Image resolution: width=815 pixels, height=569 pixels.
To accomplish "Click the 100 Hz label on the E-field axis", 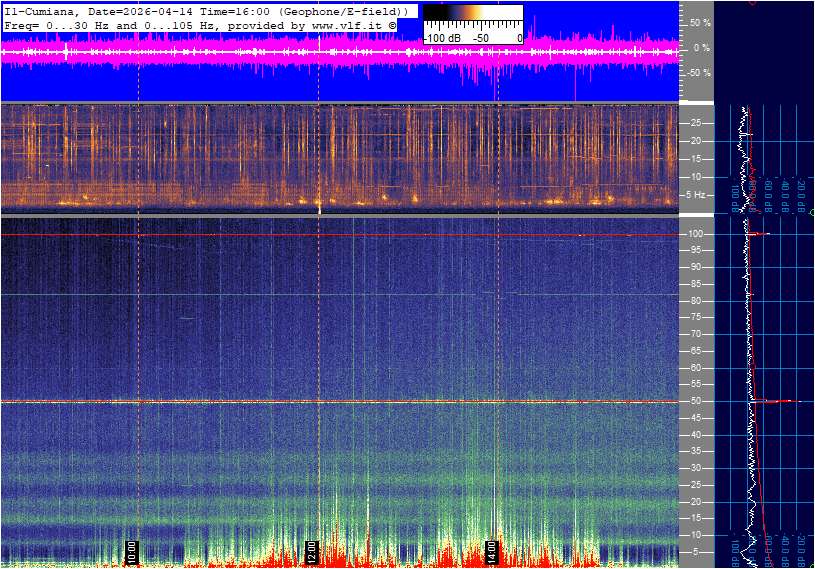I will [x=695, y=234].
